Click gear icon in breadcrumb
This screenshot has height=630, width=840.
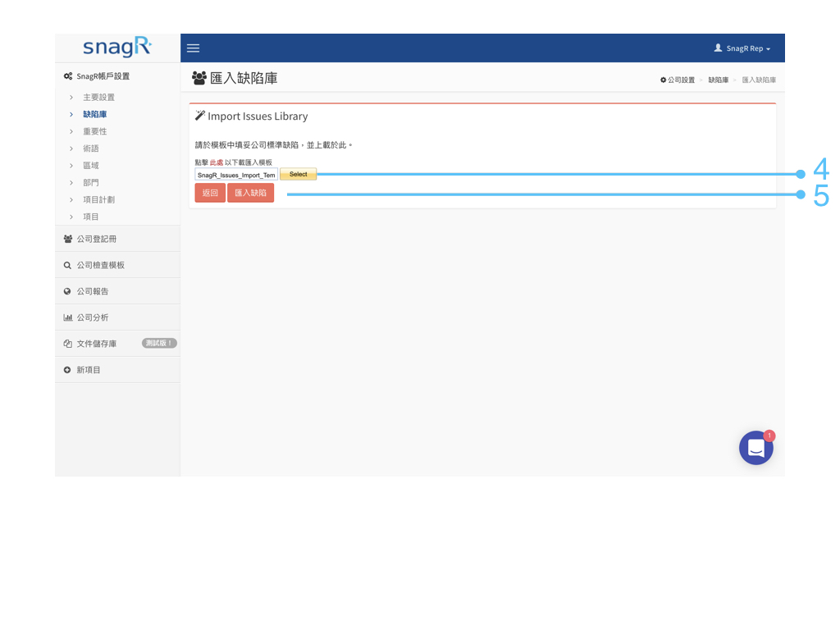coord(663,80)
